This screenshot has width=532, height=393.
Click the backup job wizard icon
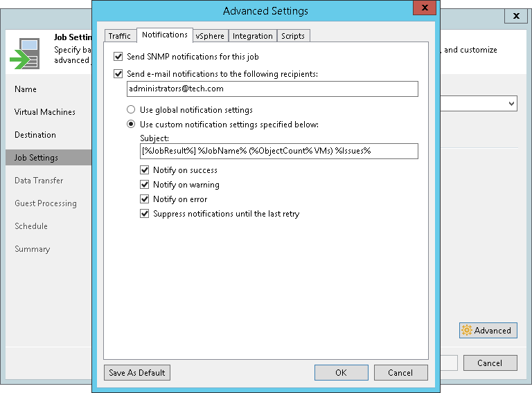(25, 54)
